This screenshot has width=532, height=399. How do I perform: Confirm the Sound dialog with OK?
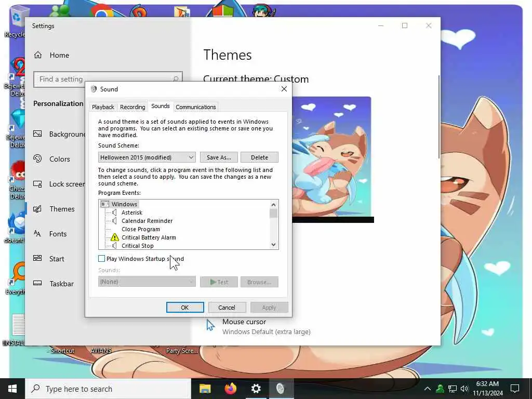[x=185, y=308]
